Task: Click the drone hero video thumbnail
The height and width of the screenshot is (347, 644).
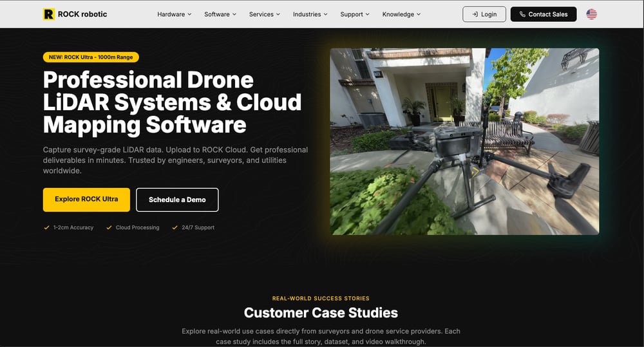Action: [464, 141]
